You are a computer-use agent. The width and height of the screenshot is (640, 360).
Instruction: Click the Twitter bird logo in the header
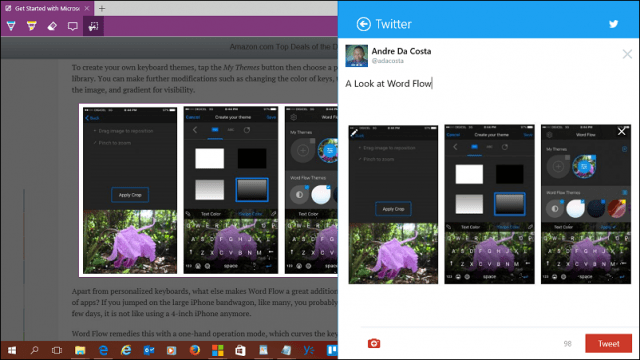pos(613,24)
